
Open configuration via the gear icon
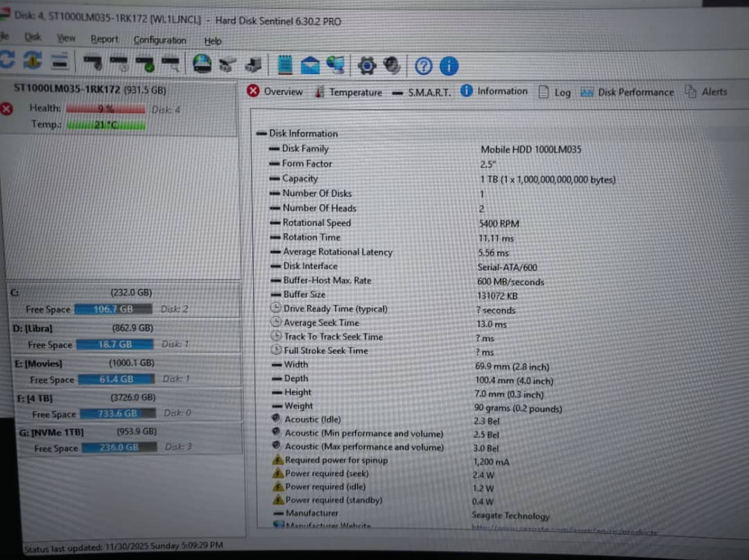pyautogui.click(x=366, y=66)
